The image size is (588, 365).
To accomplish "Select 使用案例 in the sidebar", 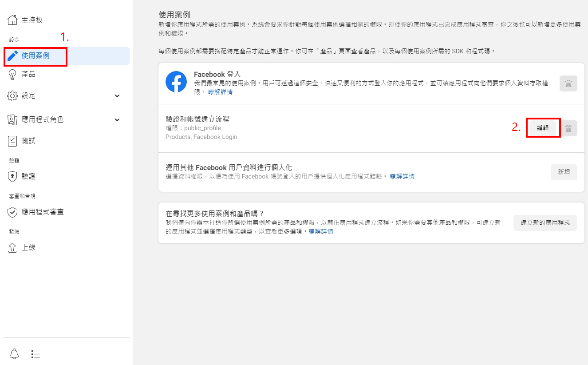I will point(67,56).
